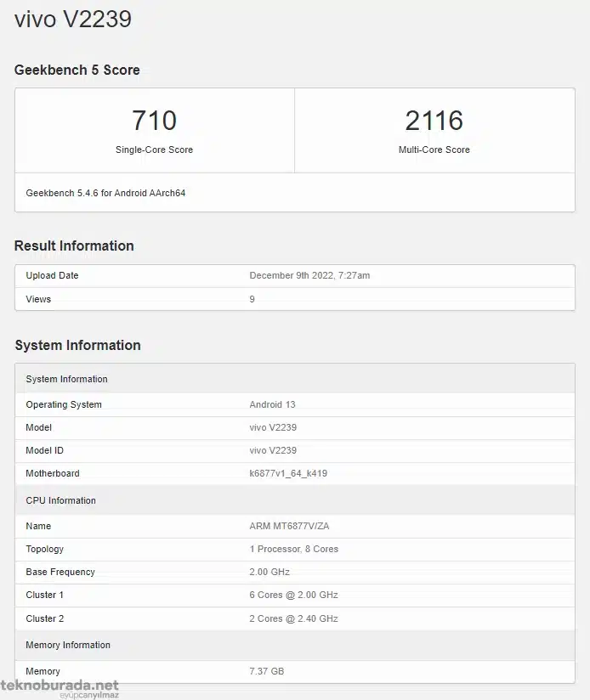Select the 2.00 GHz base frequency value
This screenshot has width=590, height=700.
click(x=269, y=572)
